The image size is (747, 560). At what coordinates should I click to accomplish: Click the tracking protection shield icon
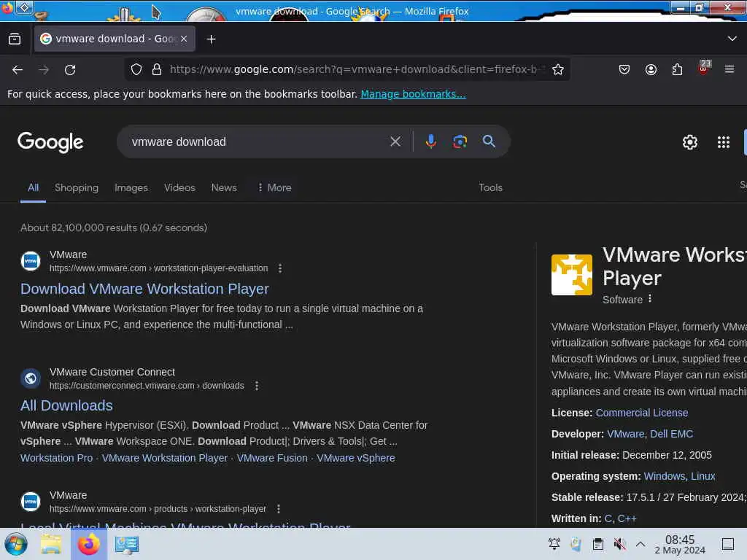(x=136, y=69)
